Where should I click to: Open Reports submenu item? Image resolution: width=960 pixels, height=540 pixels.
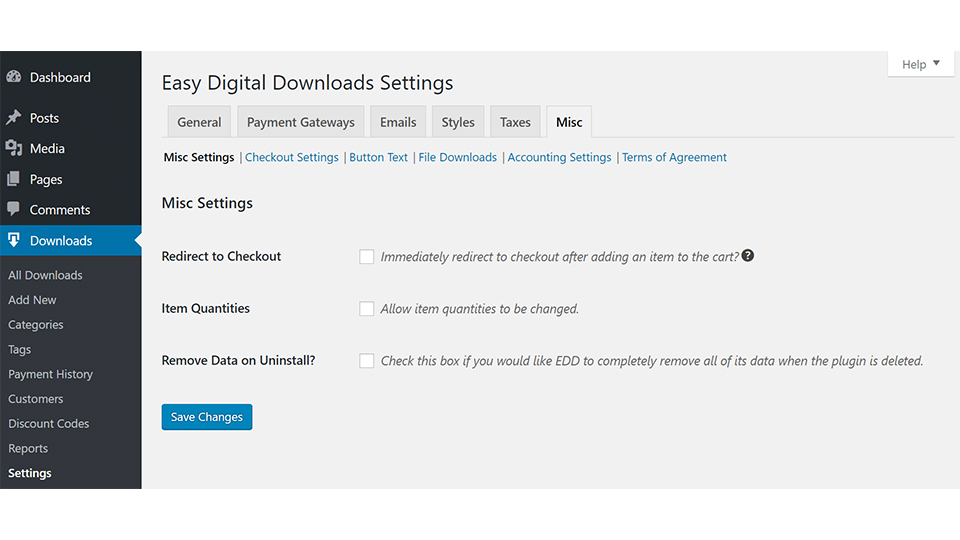pyautogui.click(x=28, y=448)
